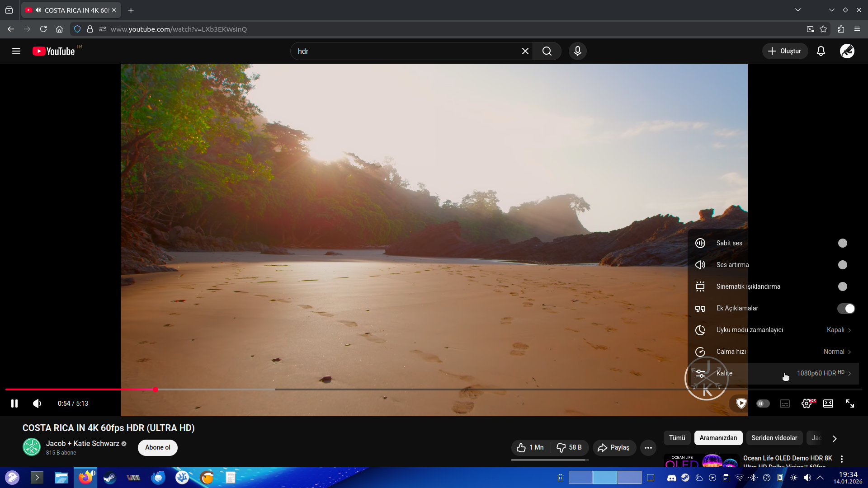Pause the video
The width and height of the screenshot is (868, 488).
point(14,404)
